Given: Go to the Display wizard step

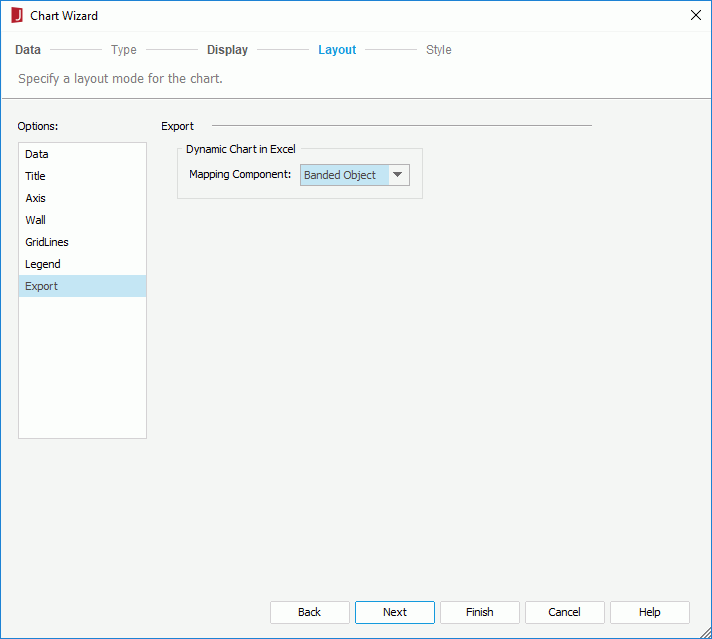Looking at the screenshot, I should point(227,50).
